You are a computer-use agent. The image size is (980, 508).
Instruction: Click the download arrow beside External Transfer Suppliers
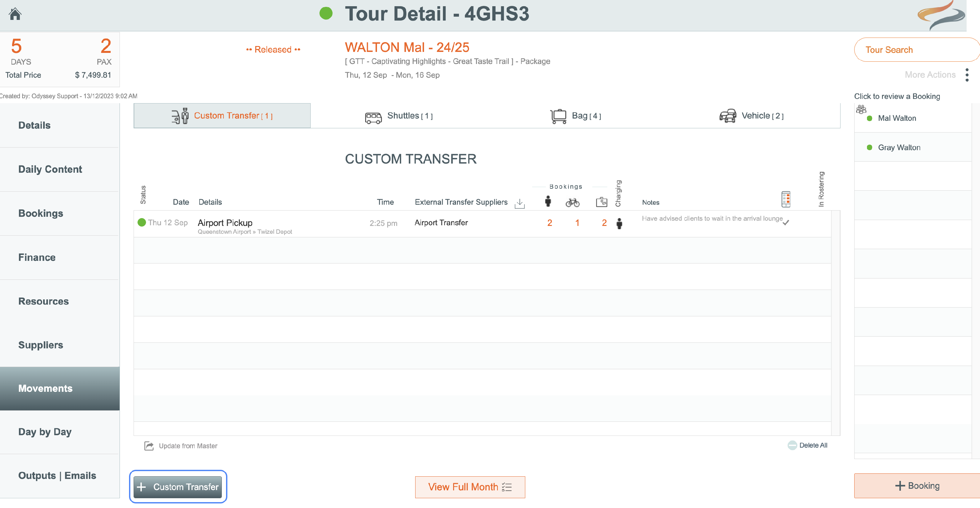tap(519, 203)
